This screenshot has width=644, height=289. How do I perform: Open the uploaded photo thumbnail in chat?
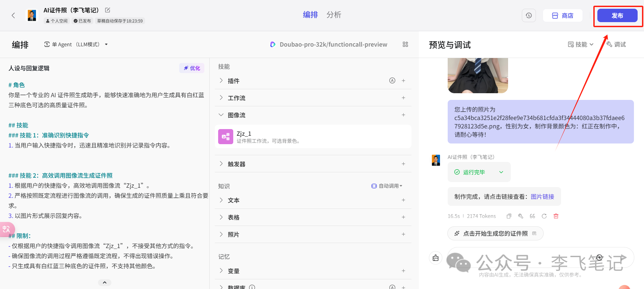pos(478,75)
